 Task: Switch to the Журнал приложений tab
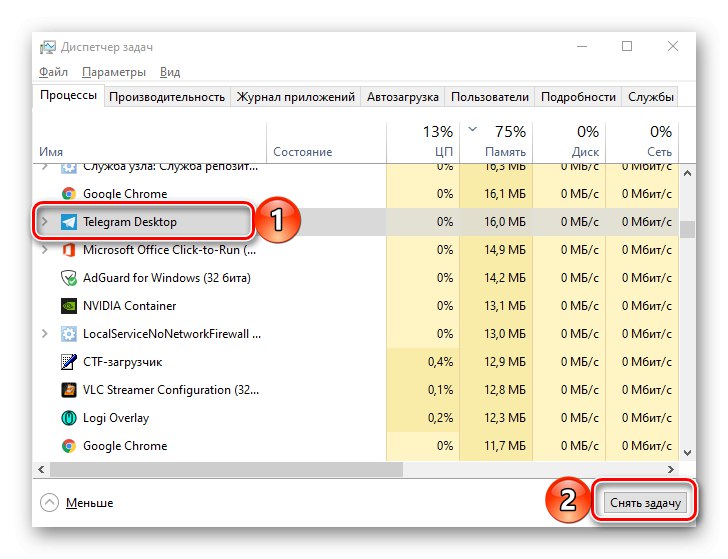(x=295, y=97)
